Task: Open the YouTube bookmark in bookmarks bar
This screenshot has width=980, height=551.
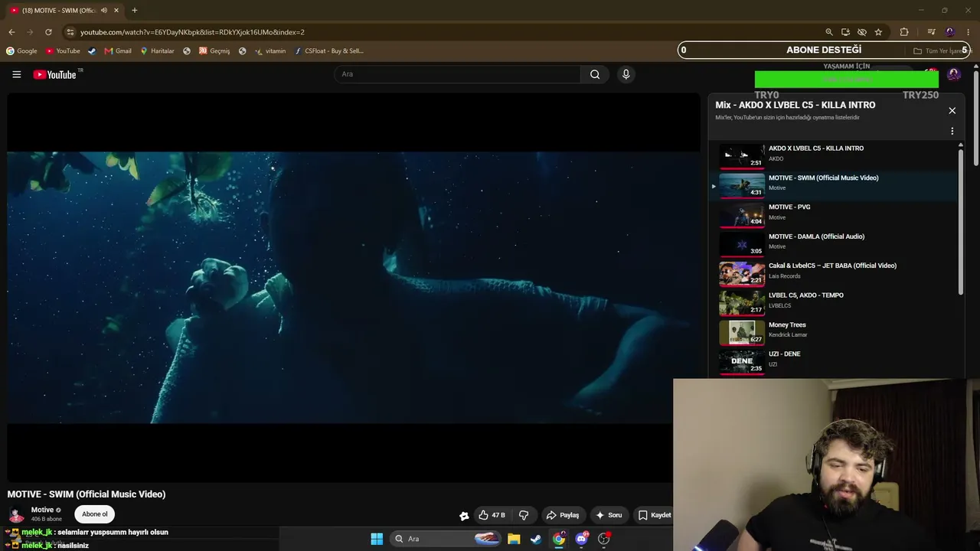Action: point(63,51)
